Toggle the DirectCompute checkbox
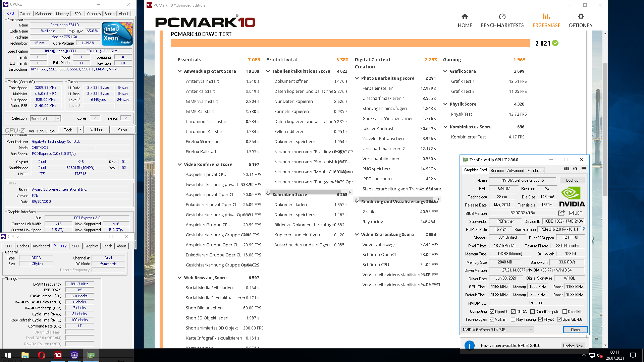The image size is (644, 362). (x=532, y=312)
